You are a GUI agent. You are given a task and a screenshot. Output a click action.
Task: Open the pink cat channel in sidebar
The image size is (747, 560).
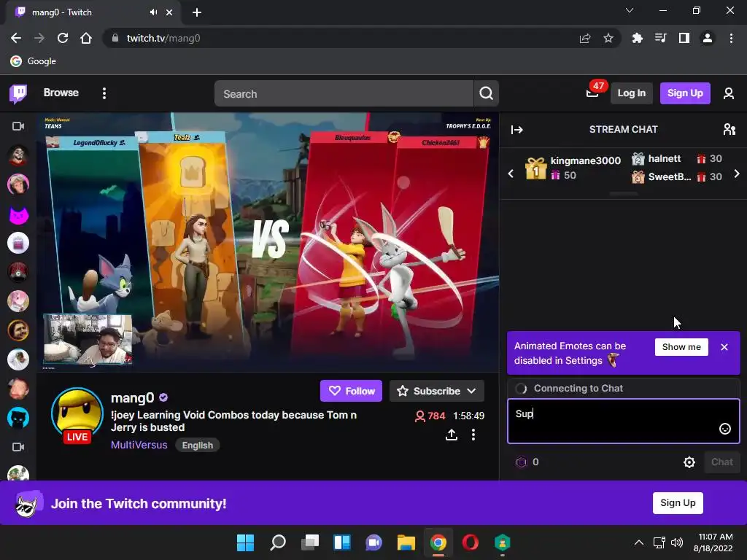18,214
